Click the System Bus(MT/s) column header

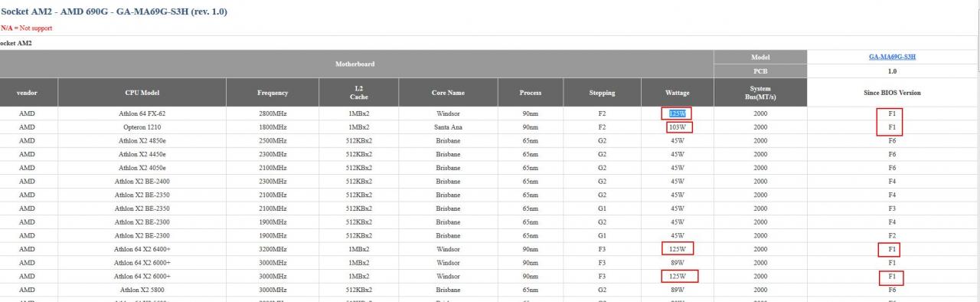(760, 93)
